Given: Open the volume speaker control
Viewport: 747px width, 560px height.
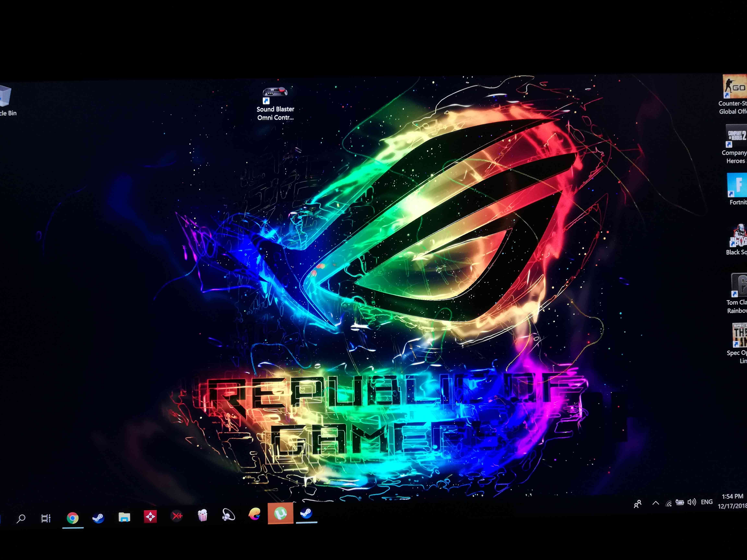Looking at the screenshot, I should coord(692,502).
